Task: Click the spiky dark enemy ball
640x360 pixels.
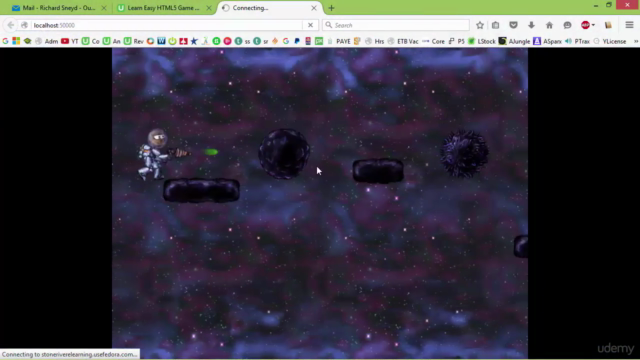Action: pos(464,154)
